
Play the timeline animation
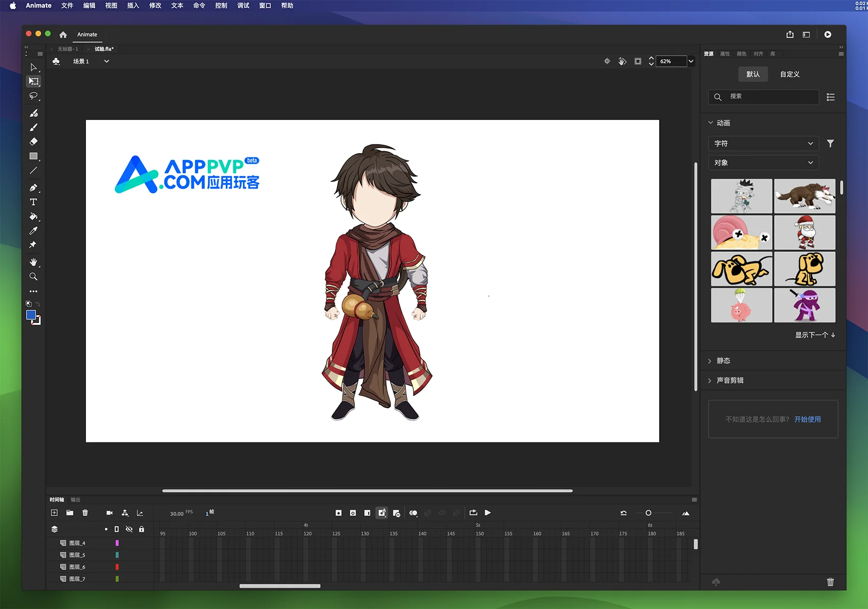click(488, 513)
